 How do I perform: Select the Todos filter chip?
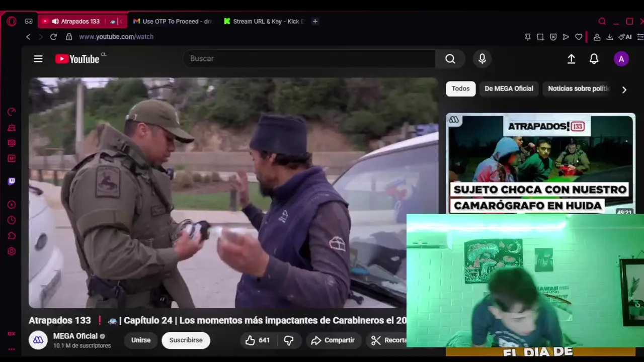[460, 88]
